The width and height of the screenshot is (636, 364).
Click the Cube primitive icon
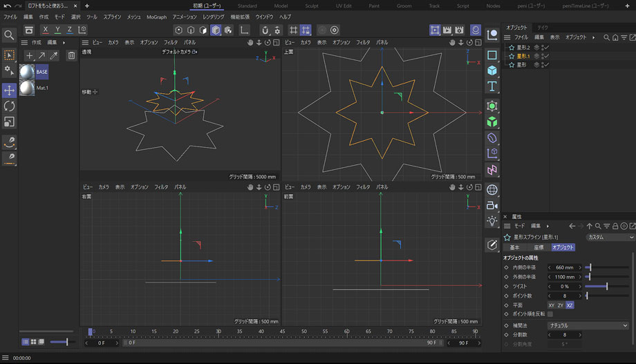click(492, 70)
